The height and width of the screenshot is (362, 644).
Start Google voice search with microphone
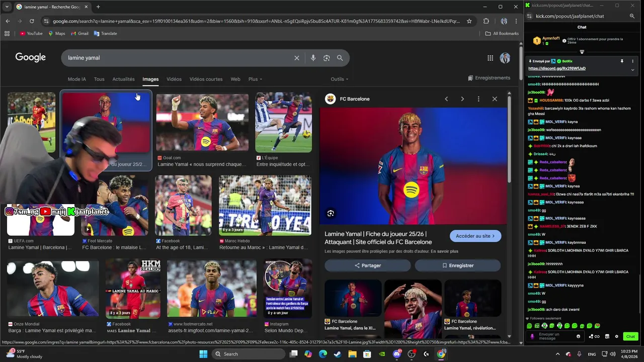pyautogui.click(x=313, y=58)
